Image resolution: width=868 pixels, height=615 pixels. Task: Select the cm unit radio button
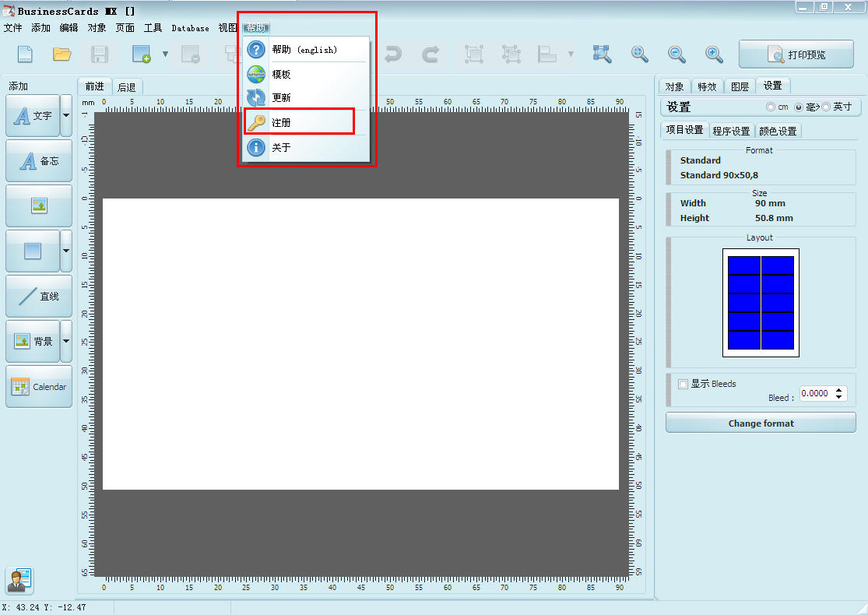(x=771, y=107)
